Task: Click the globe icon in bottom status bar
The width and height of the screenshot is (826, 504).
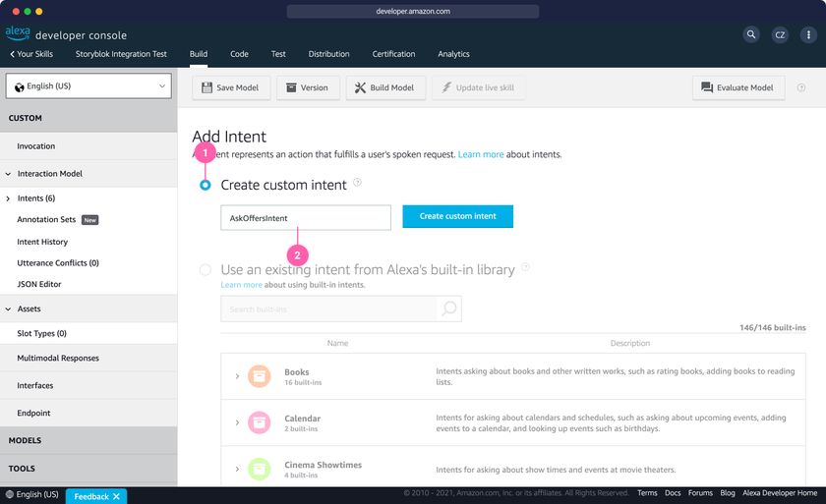Action: [9, 494]
